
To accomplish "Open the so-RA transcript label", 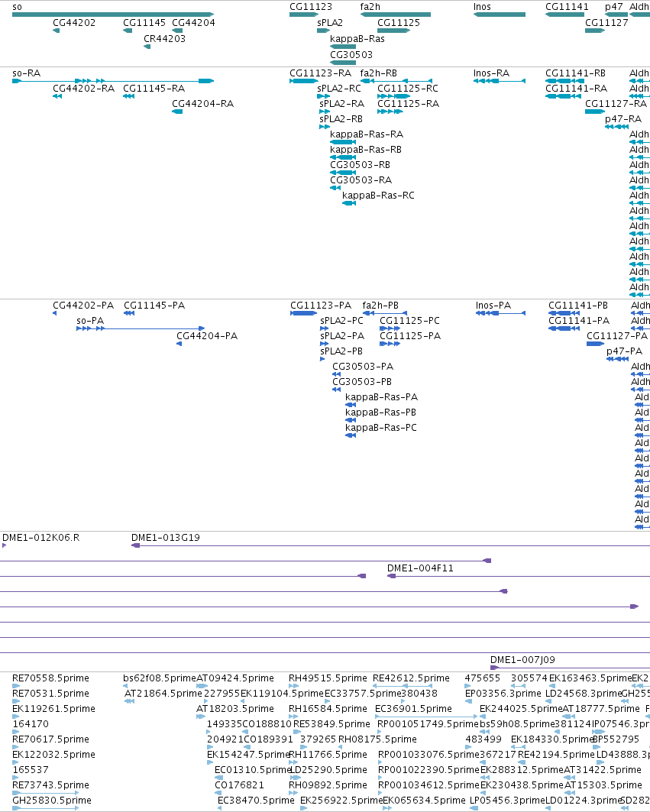I will (27, 73).
